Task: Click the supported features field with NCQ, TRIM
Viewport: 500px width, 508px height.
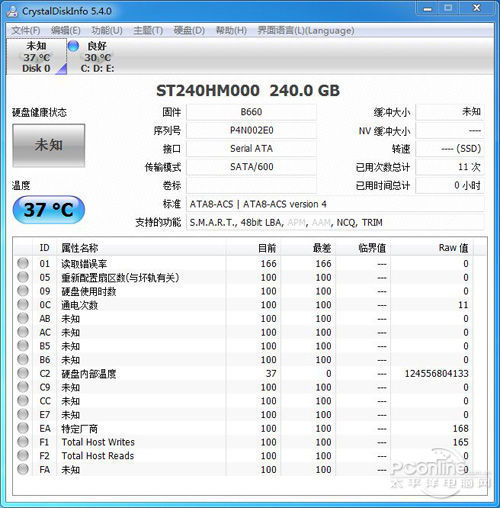Action: (x=335, y=222)
